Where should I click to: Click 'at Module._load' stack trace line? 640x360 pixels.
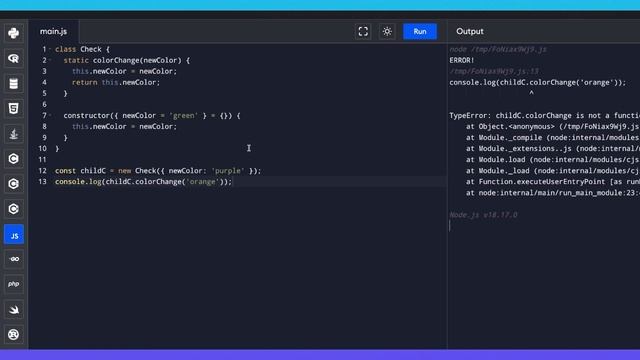click(x=553, y=171)
